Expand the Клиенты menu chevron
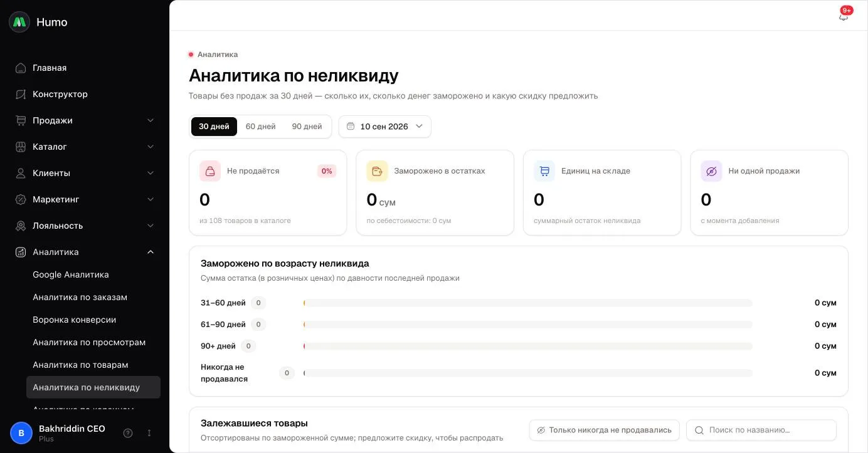 pos(151,173)
